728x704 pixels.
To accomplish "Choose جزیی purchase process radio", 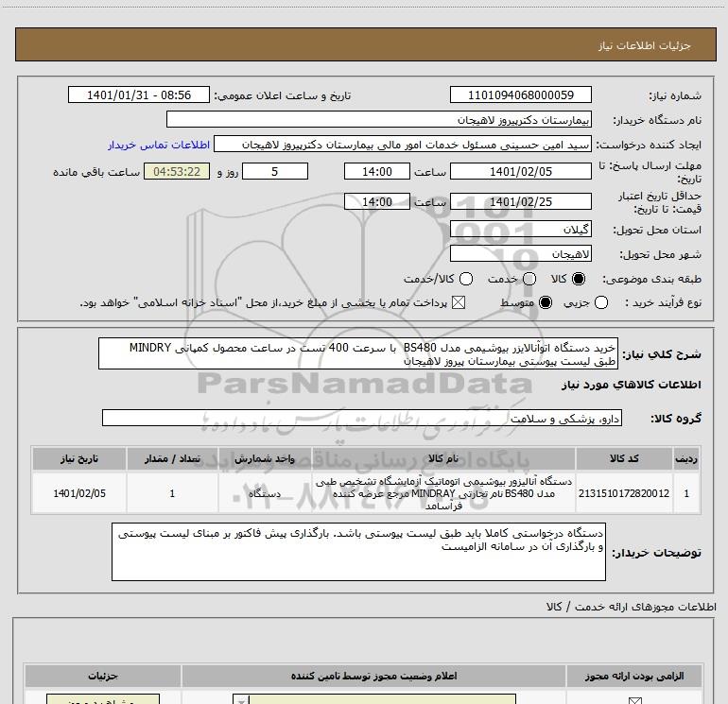I will click(601, 302).
